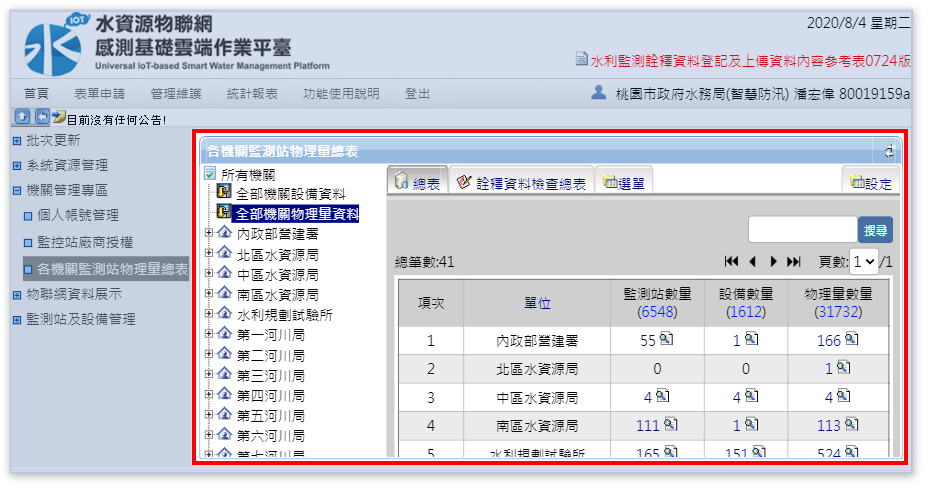The height and width of the screenshot is (488, 929).
Task: Click total station count 6548 link
Action: point(657,312)
